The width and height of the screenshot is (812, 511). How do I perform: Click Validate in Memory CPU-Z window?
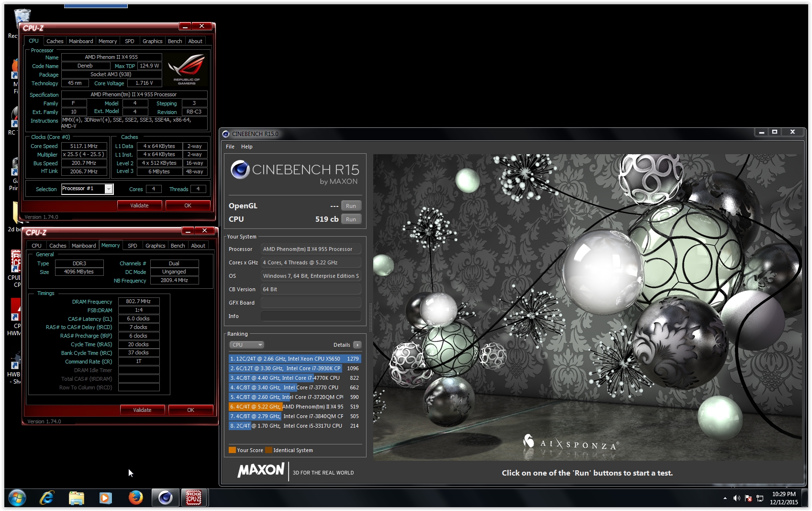click(143, 410)
